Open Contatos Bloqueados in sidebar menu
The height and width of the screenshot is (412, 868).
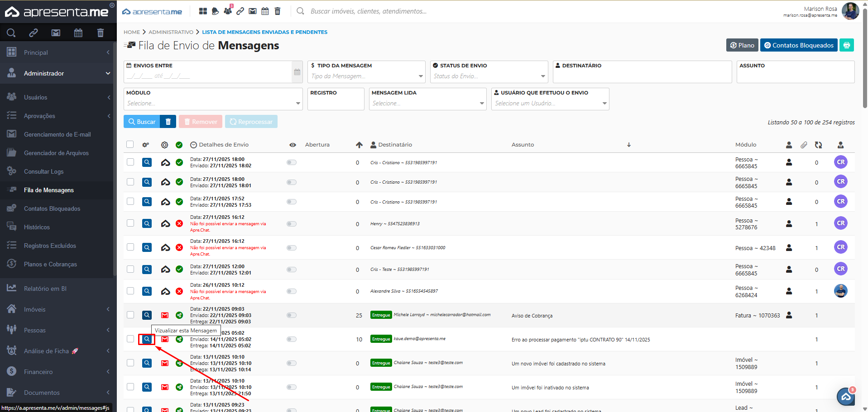click(x=52, y=208)
